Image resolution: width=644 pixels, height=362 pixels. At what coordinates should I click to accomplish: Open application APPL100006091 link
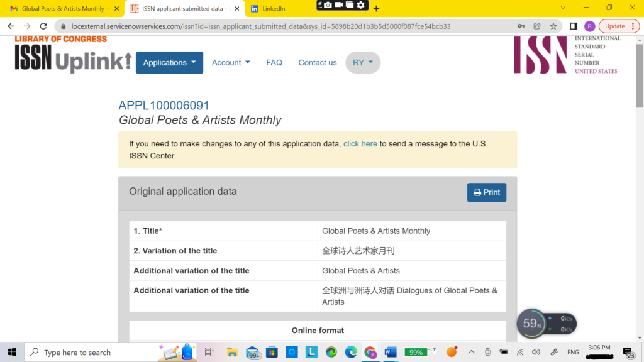[164, 106]
